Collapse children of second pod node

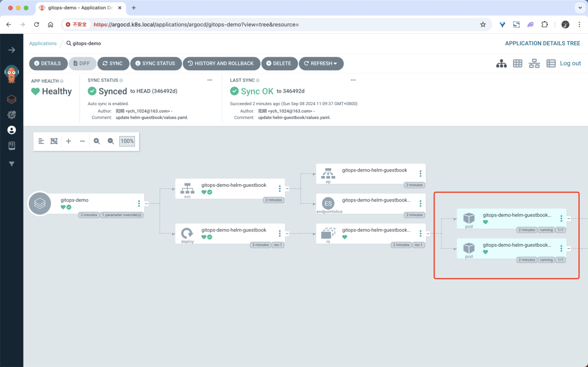(569, 248)
